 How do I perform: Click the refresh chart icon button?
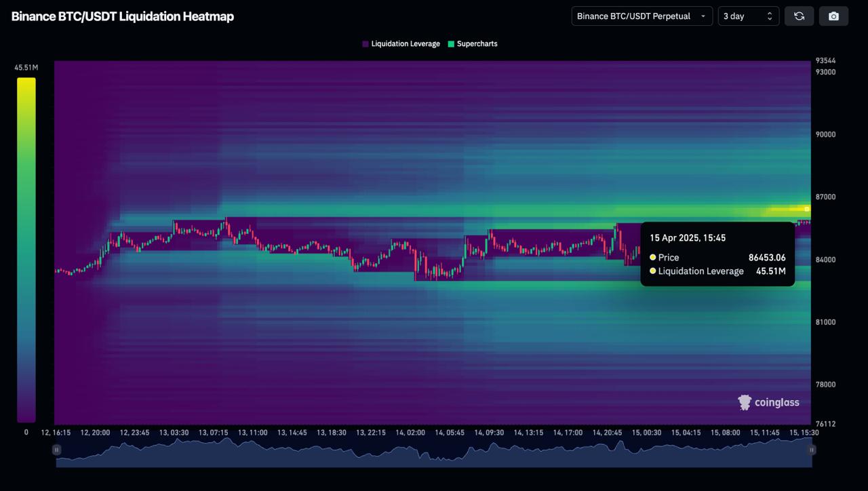[x=799, y=16]
